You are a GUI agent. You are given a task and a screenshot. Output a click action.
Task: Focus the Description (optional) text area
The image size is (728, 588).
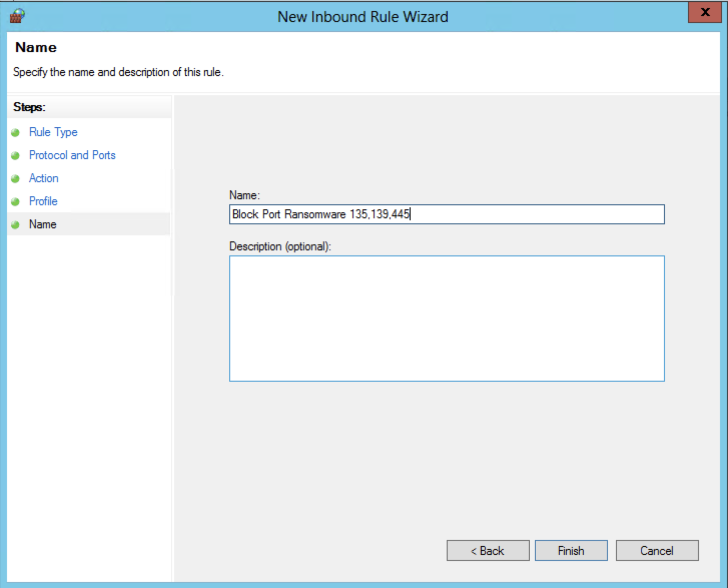[x=447, y=319]
